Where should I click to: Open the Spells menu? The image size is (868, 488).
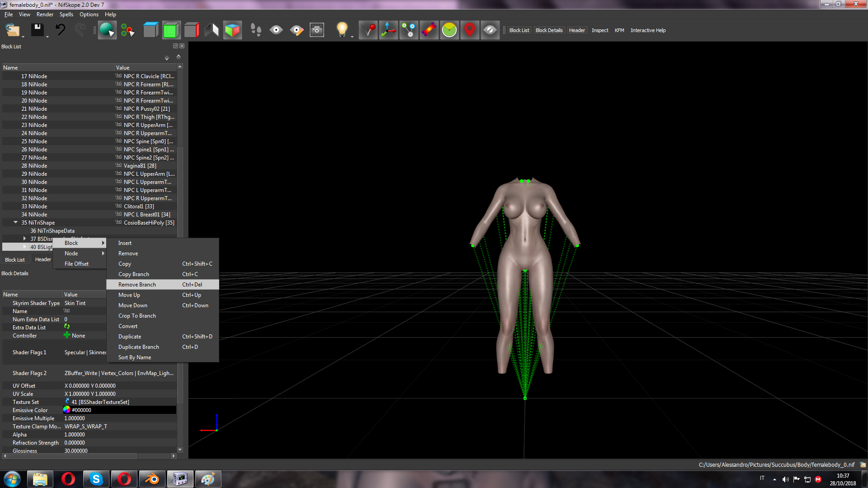point(66,14)
